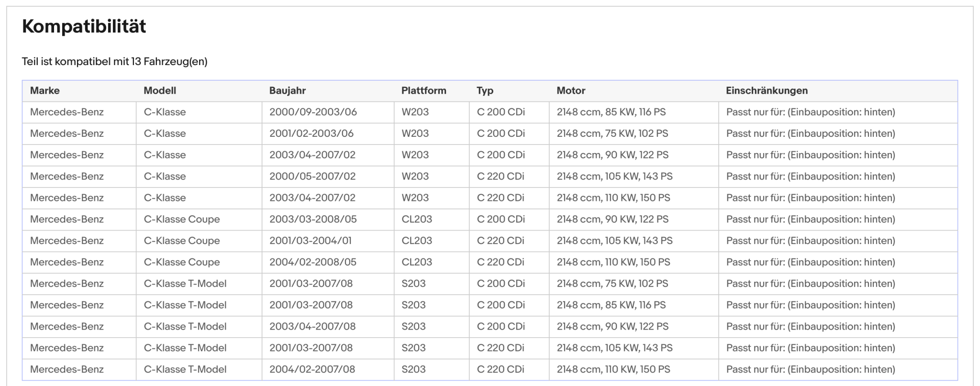Select "2148 ccm, 105 KW, 143 PS" in 2001/03-2004/01 row
The height and width of the screenshot is (386, 980).
pyautogui.click(x=615, y=241)
